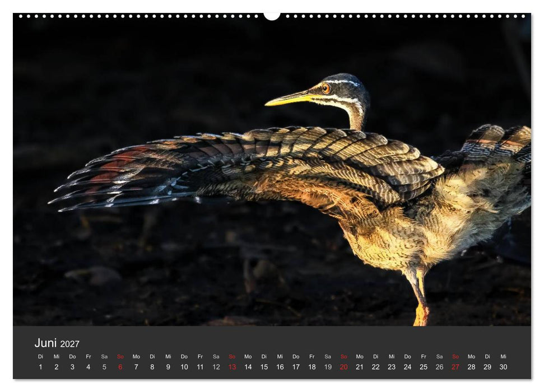Select date 2 under Mi
544x392 pixels.
pos(57,367)
